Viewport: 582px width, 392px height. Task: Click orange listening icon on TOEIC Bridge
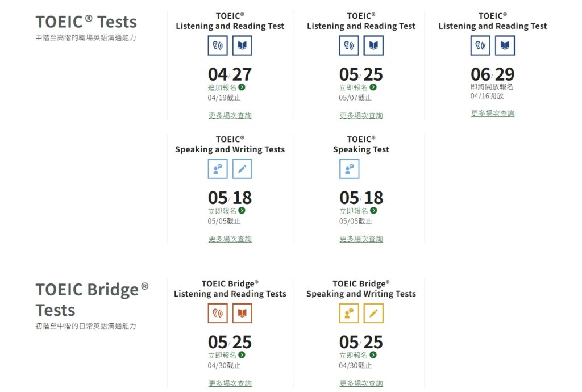tap(218, 313)
